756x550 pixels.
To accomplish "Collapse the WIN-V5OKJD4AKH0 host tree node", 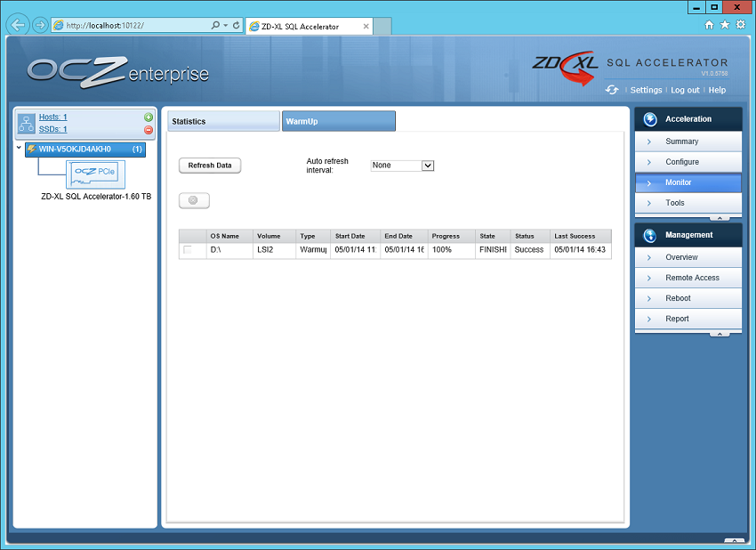I will pos(19,148).
